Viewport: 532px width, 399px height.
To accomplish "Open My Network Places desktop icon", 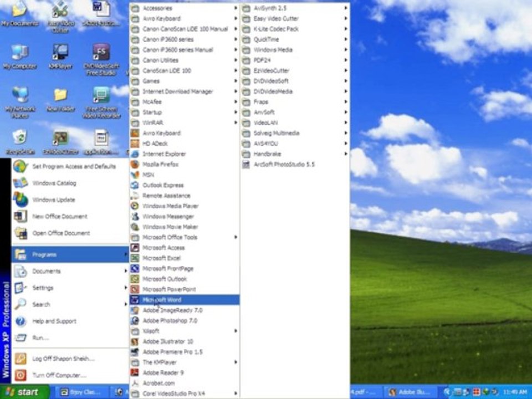I will pyautogui.click(x=20, y=102).
